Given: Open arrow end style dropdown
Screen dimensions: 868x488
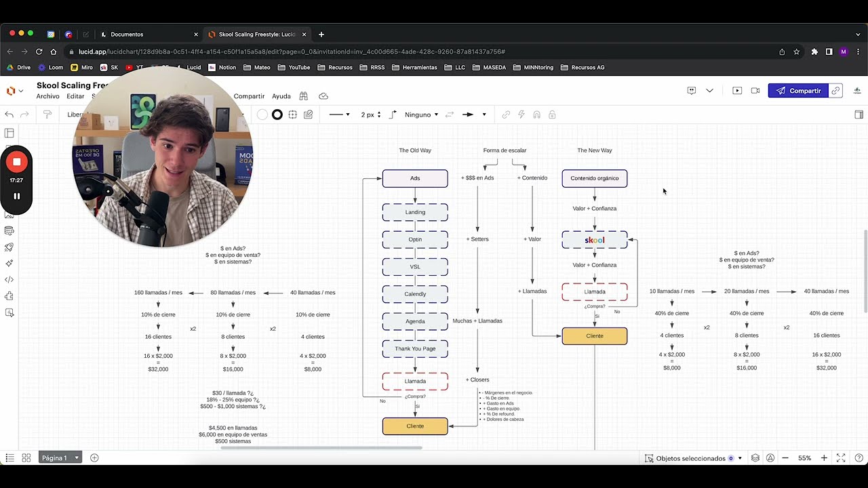Looking at the screenshot, I should 474,115.
